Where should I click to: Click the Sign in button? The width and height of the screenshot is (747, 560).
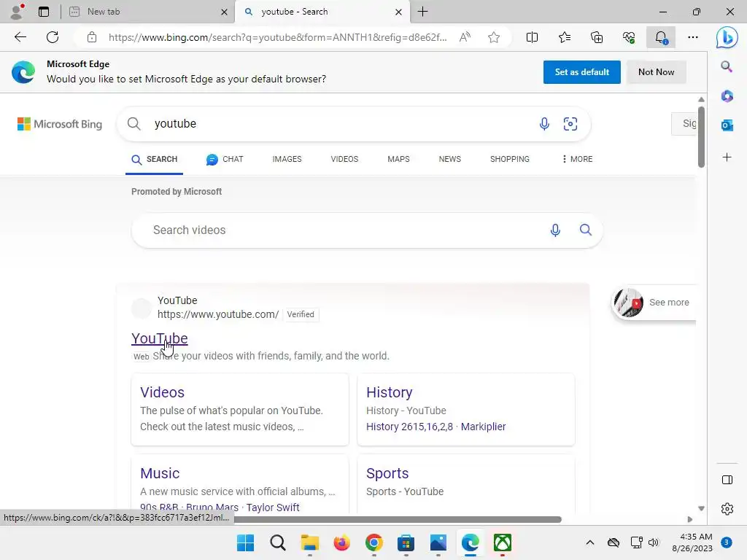click(x=684, y=124)
